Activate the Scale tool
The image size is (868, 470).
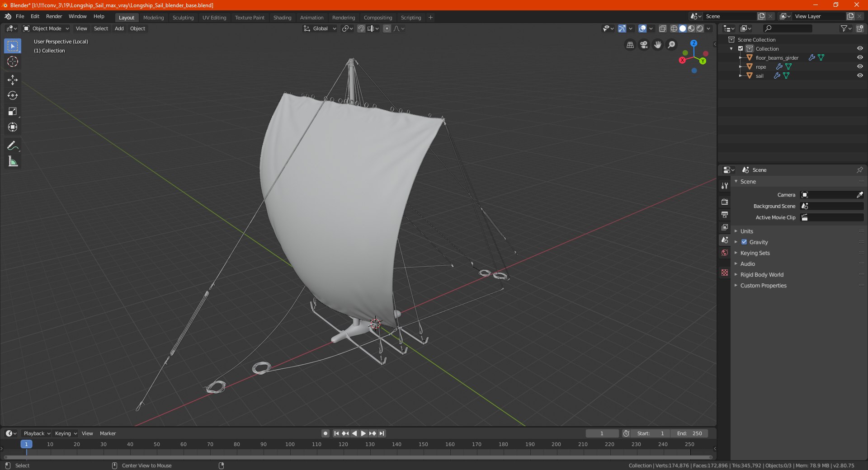click(13, 112)
